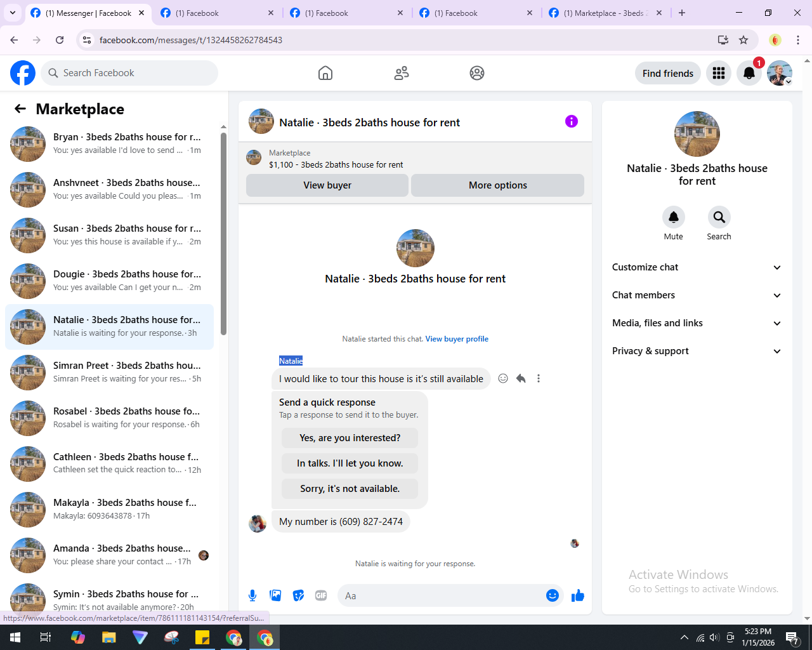Click the View buyer button
The image size is (812, 650).
tap(327, 185)
